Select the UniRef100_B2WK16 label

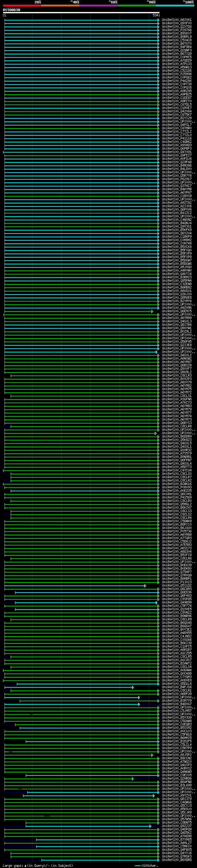pos(176,484)
